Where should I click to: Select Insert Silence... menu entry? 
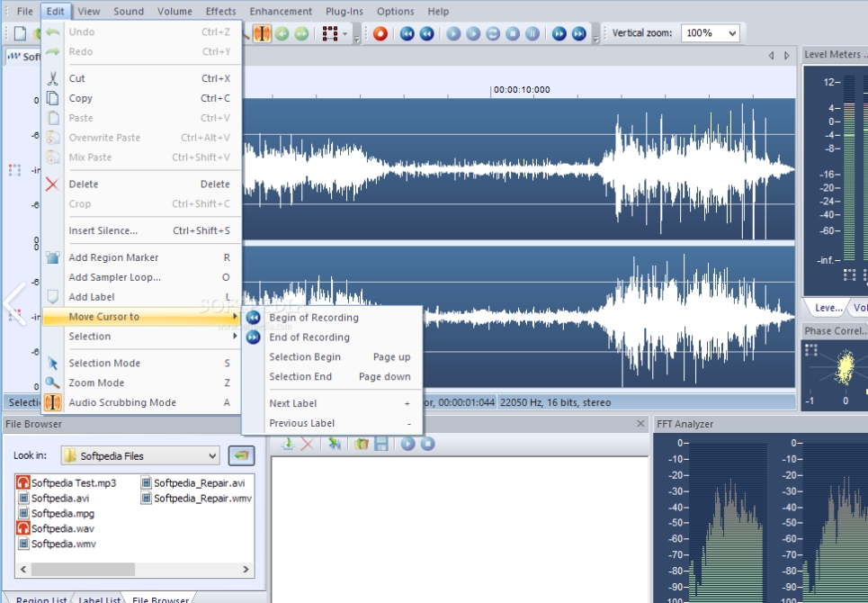pos(142,230)
